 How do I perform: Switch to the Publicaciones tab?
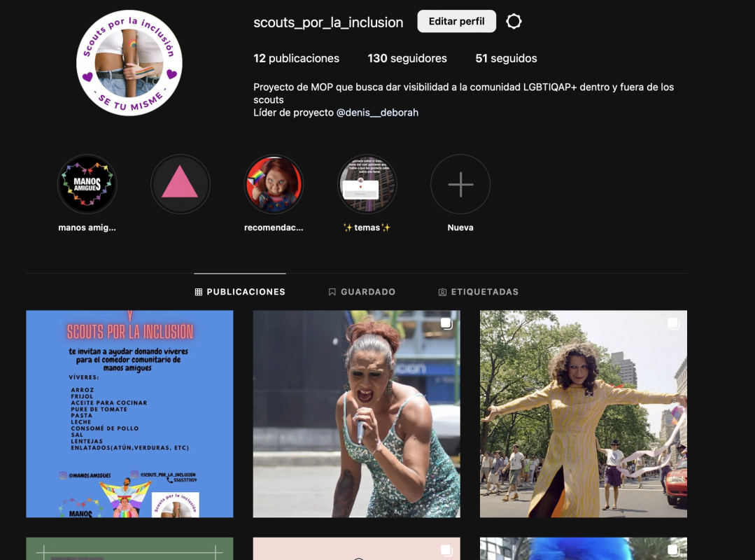240,292
